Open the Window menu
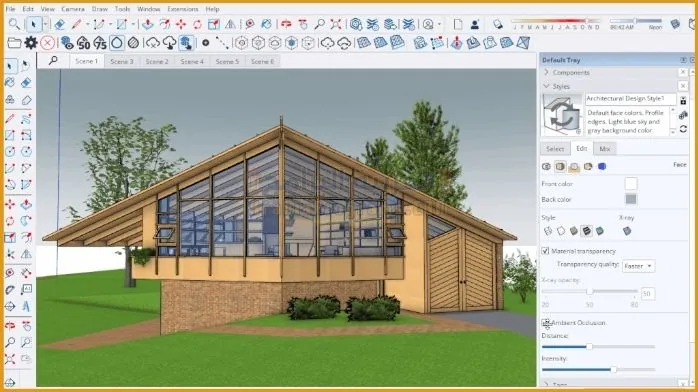 pos(148,9)
